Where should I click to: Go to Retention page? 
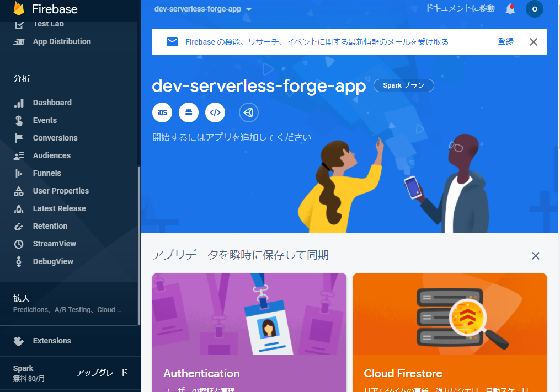point(50,226)
